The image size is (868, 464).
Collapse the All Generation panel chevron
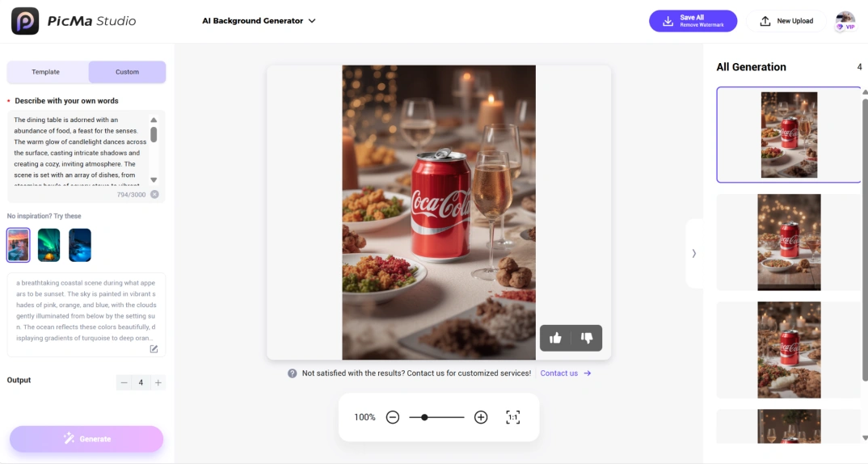click(x=694, y=254)
